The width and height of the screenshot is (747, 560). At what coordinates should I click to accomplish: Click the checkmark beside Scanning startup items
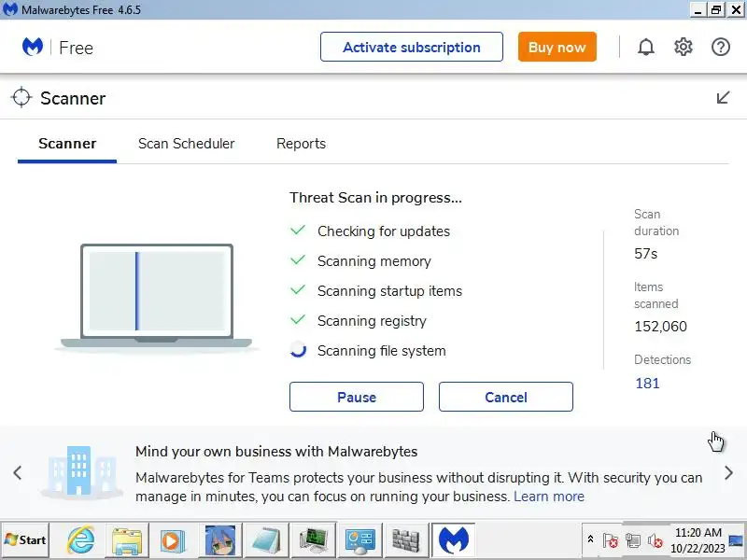point(298,290)
